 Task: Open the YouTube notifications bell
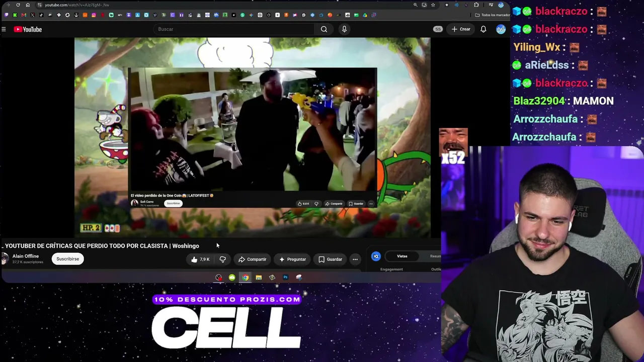coord(483,29)
